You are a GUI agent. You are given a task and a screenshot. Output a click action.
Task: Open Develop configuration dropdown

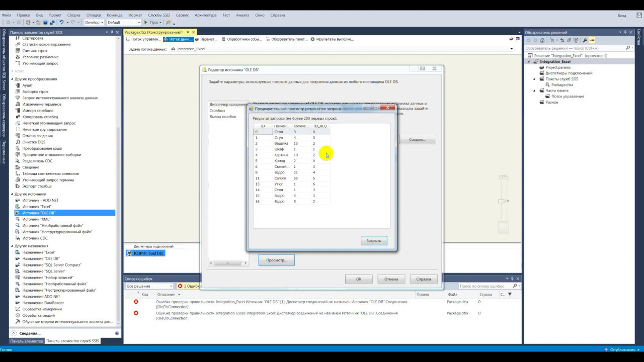pyautogui.click(x=94, y=23)
